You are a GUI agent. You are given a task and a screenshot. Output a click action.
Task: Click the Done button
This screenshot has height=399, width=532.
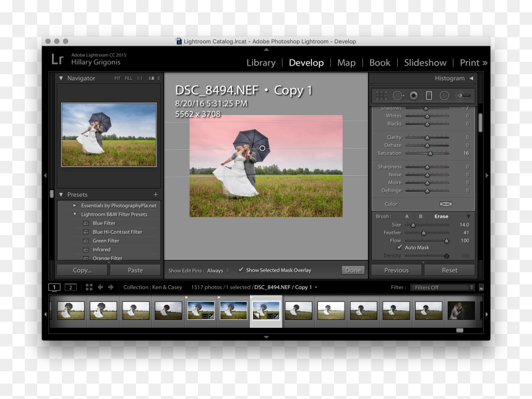coord(353,270)
